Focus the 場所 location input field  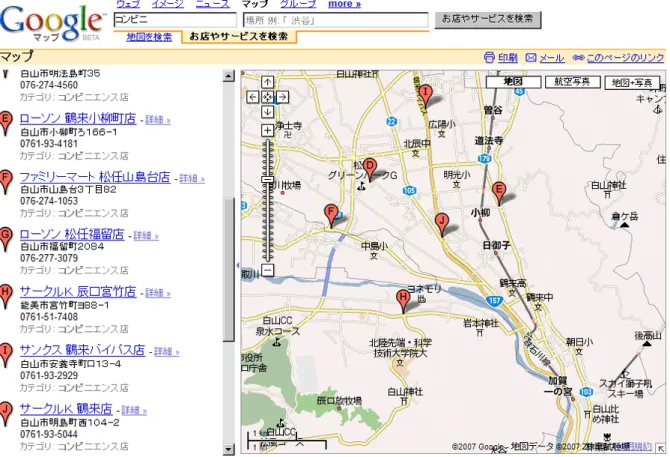[x=335, y=20]
